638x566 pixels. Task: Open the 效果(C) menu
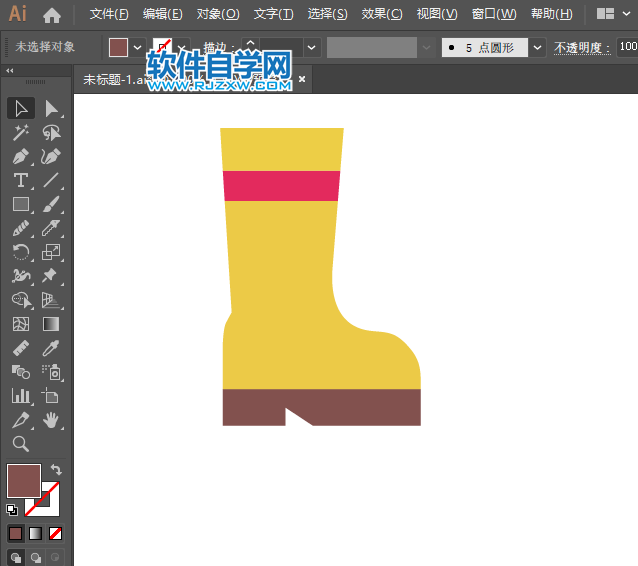381,14
